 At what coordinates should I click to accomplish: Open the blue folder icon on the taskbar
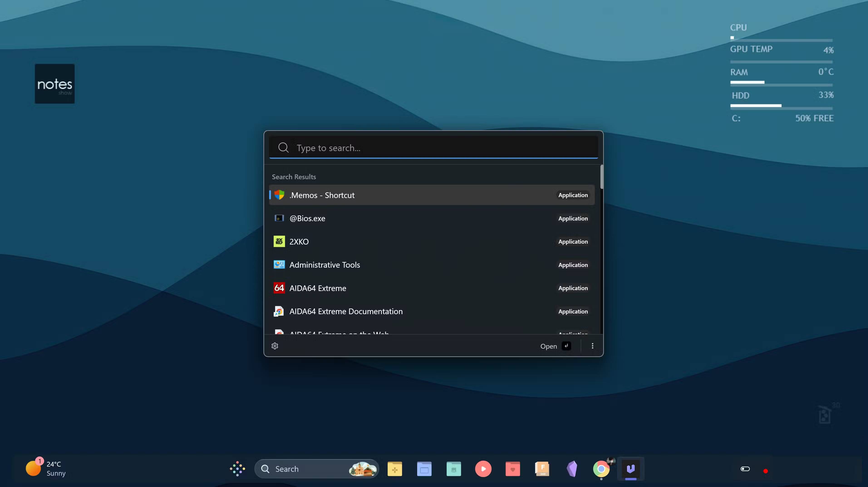pos(424,469)
